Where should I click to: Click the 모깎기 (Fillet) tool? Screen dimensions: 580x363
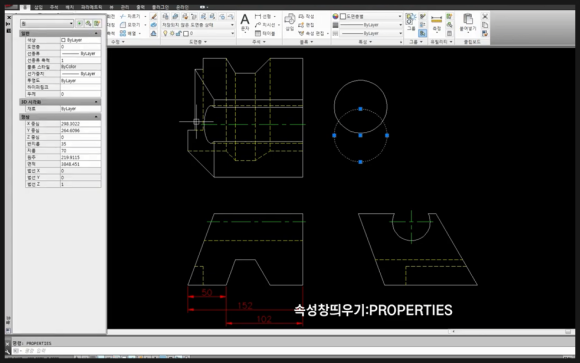[x=130, y=25]
